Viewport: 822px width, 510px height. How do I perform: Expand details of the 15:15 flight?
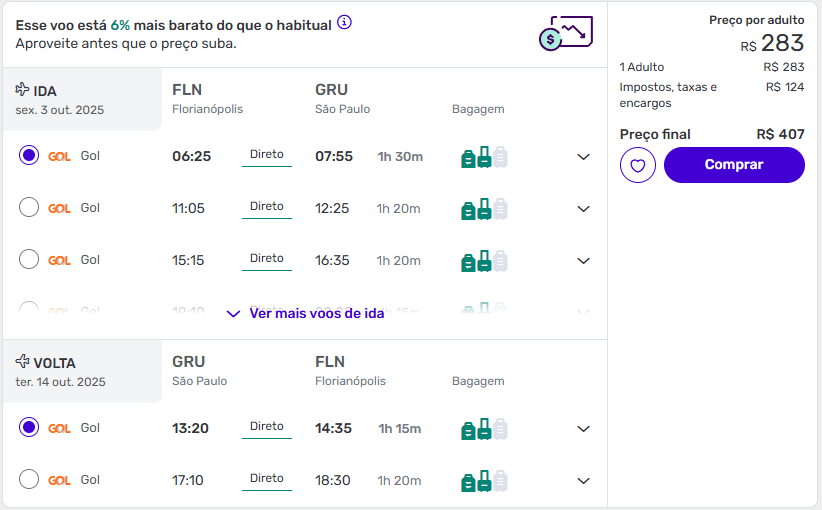(x=583, y=261)
